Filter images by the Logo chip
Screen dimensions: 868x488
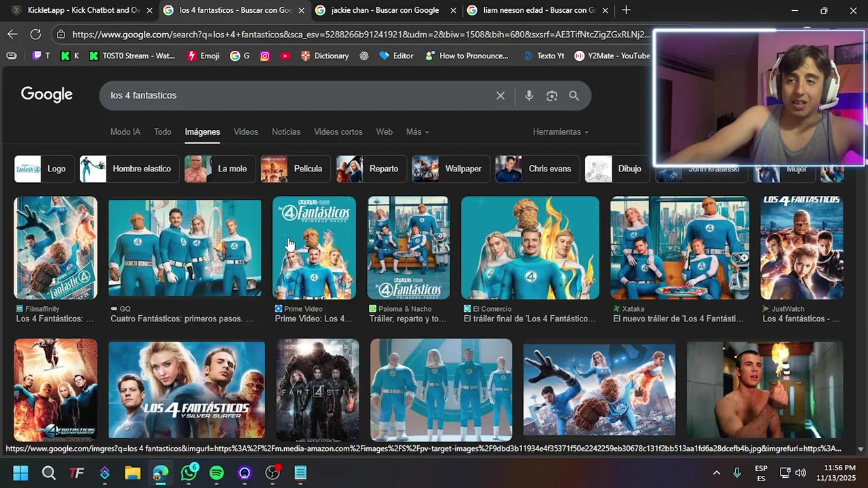pos(43,169)
